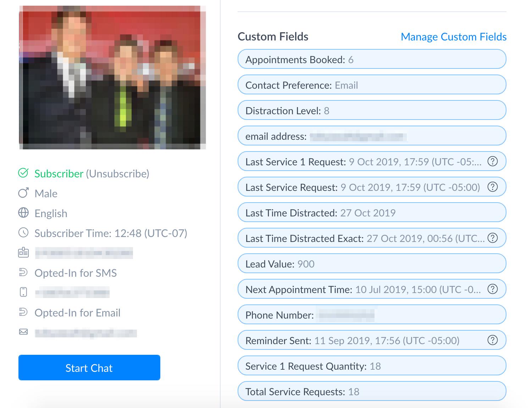Open the Next Appointment Time field
Screen dimensions: 532x408
click(372, 289)
